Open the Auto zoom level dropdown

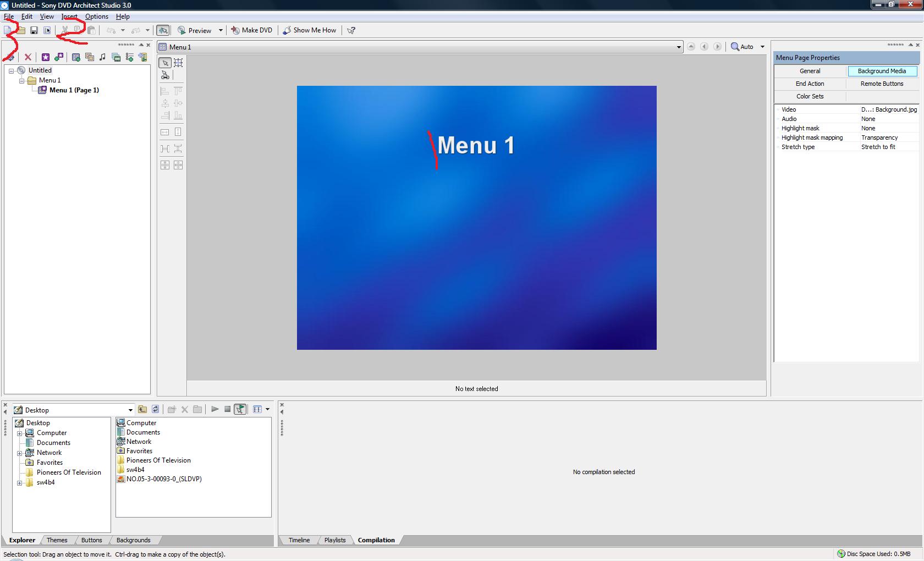tap(762, 47)
